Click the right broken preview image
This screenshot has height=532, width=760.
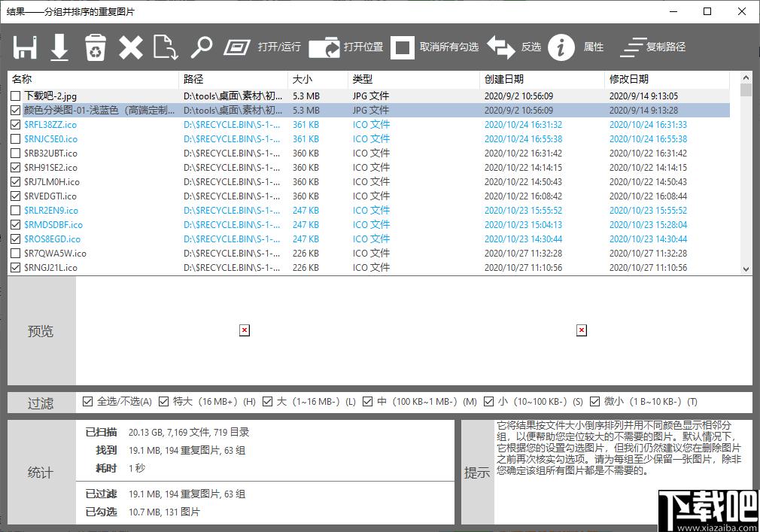point(582,330)
